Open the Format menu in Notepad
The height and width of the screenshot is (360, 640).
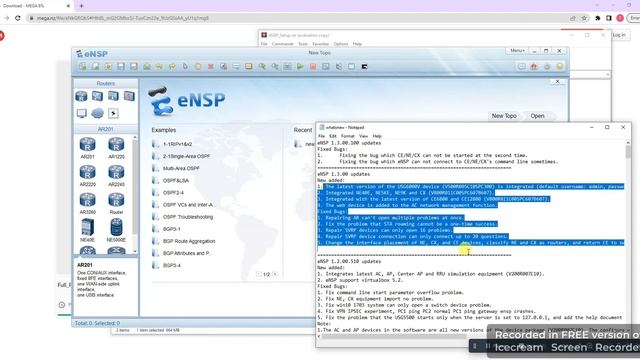347,136
